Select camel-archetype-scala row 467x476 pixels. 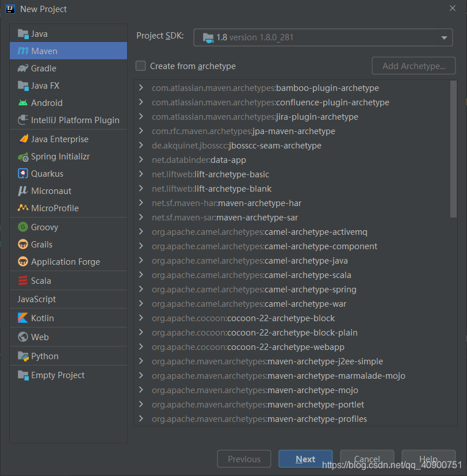coord(292,275)
